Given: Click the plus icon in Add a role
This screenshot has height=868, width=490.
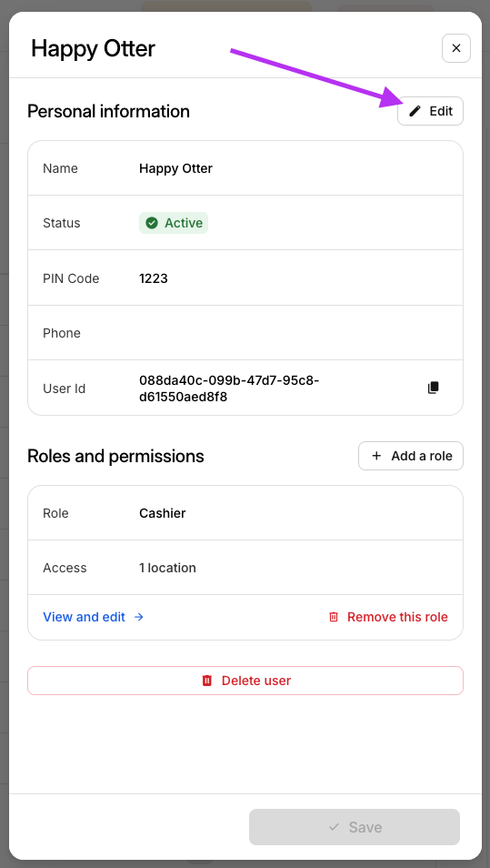Looking at the screenshot, I should click(x=376, y=456).
